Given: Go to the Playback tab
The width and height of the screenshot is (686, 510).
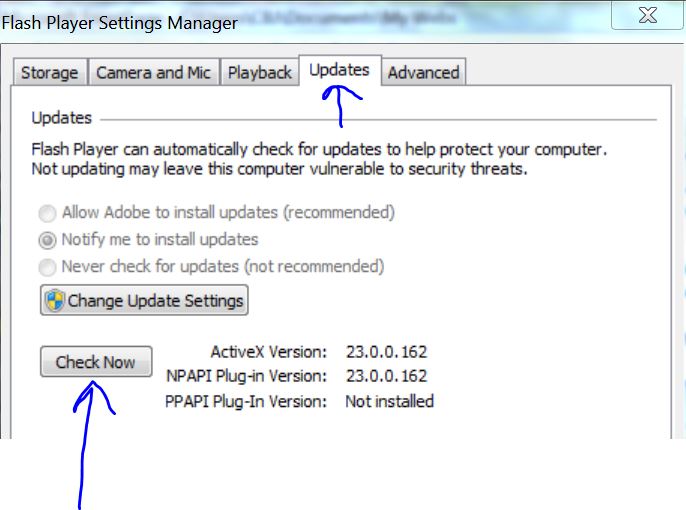Looking at the screenshot, I should 260,73.
